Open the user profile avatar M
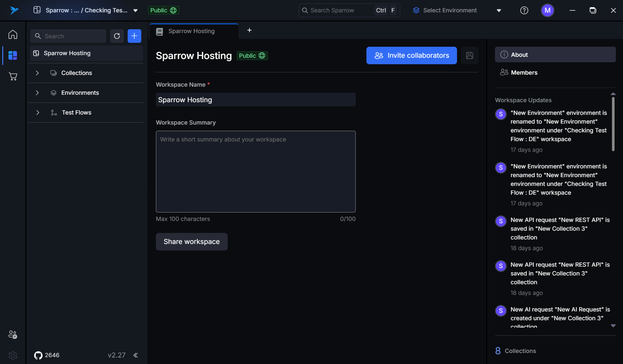The width and height of the screenshot is (623, 364). tap(548, 10)
